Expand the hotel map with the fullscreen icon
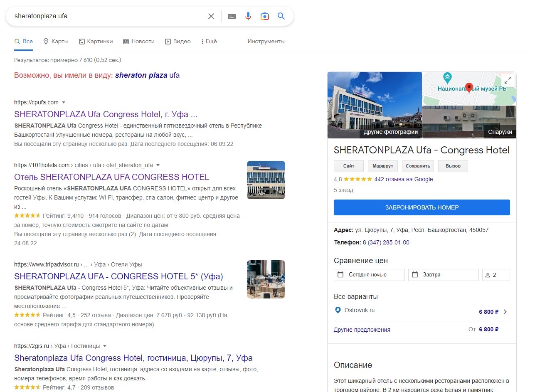 (508, 80)
